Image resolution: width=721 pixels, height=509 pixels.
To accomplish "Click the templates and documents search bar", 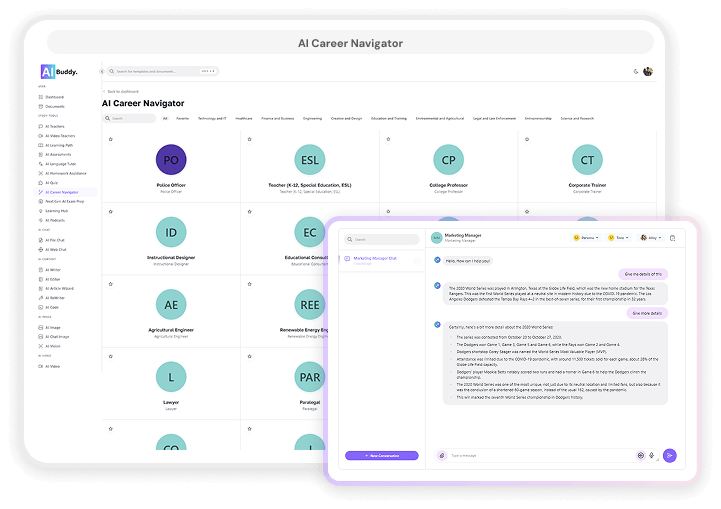I will click(163, 71).
